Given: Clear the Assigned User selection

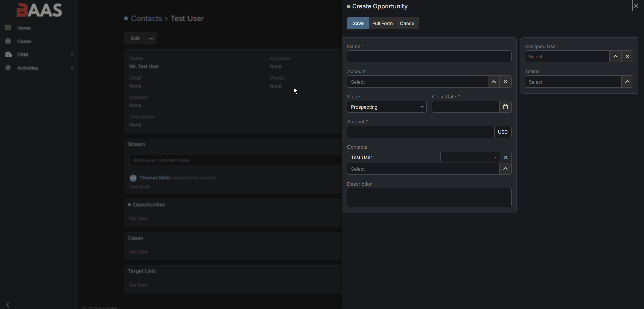Looking at the screenshot, I should point(627,56).
